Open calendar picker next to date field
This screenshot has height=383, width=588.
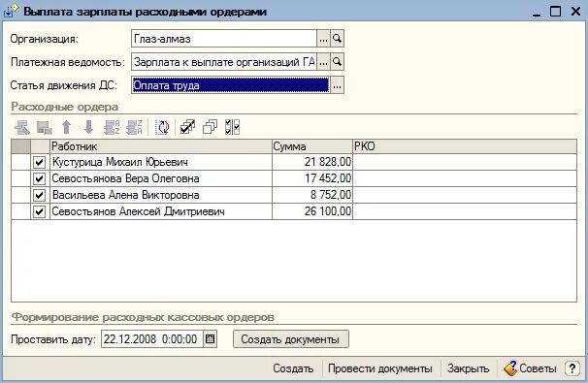[x=210, y=339]
